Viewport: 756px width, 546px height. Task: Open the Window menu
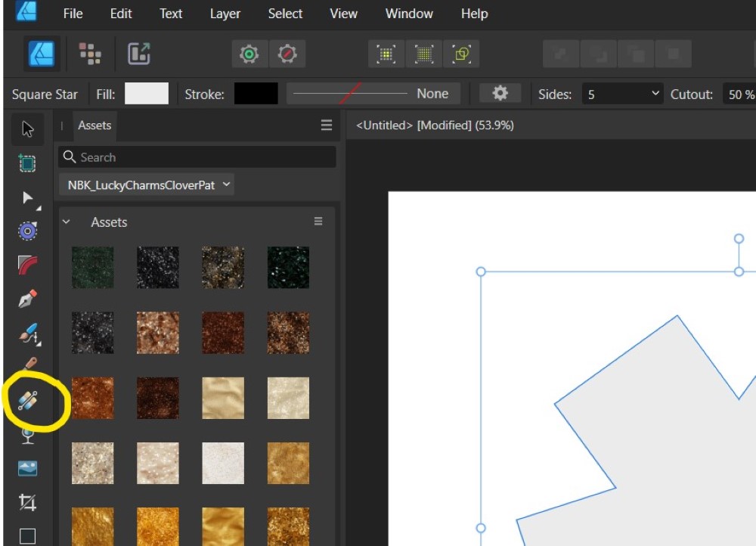[x=409, y=14]
